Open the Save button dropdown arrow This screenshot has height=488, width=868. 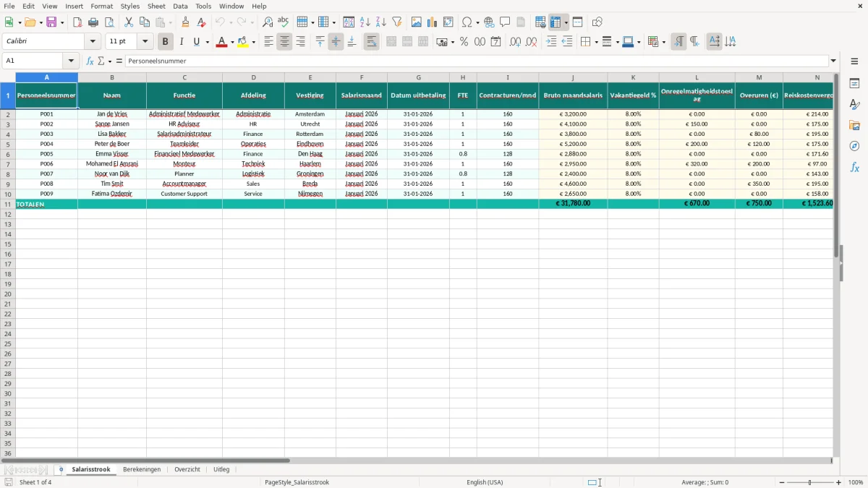[62, 22]
